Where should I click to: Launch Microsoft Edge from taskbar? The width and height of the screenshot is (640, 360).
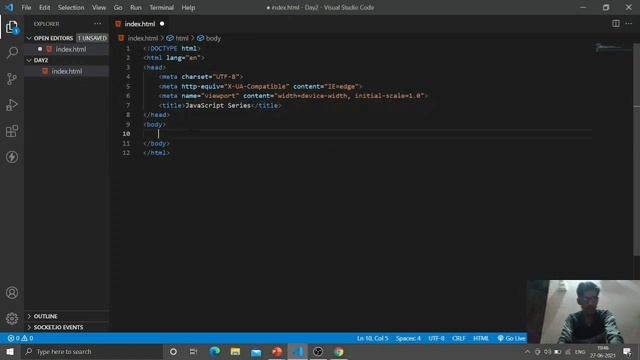215,351
